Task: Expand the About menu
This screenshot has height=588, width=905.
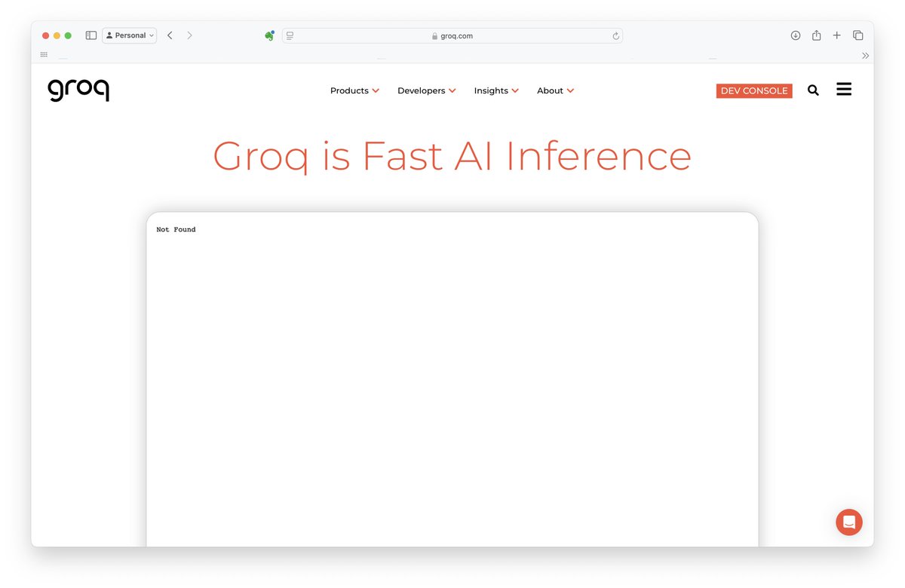Action: (556, 90)
